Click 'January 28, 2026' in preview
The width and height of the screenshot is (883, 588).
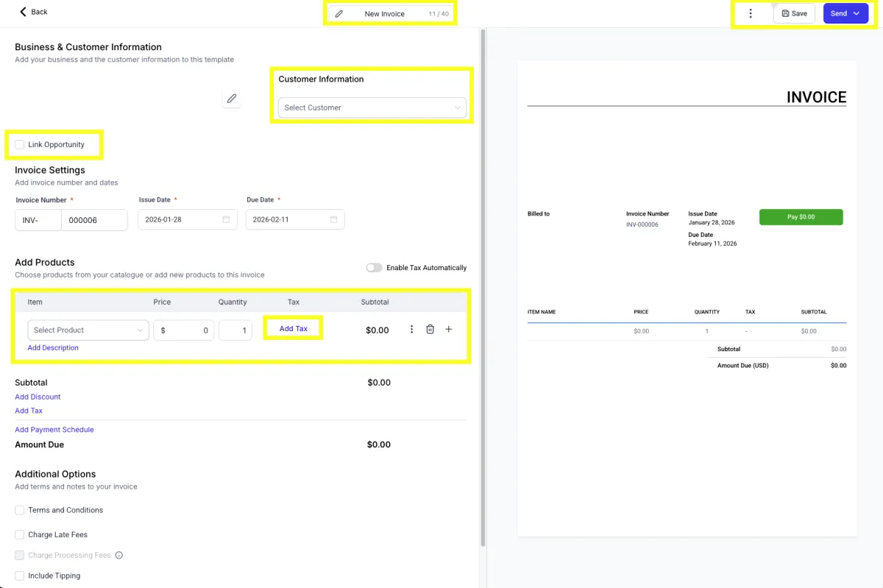tap(712, 222)
